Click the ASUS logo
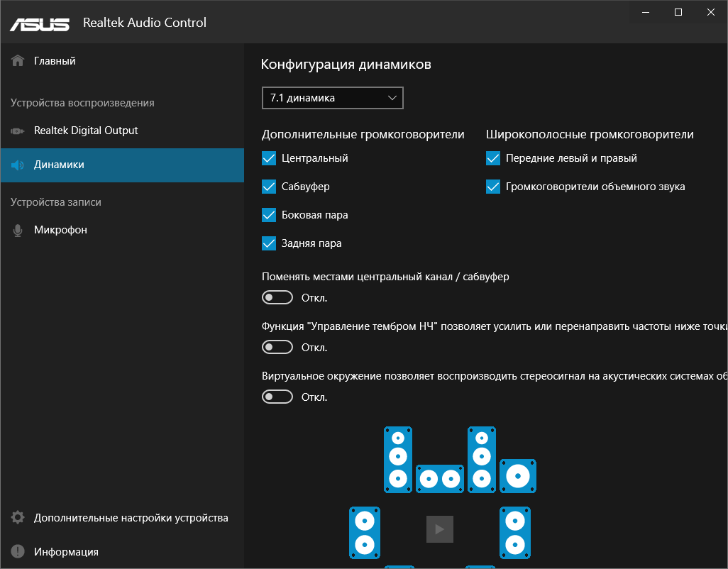Image resolution: width=728 pixels, height=569 pixels. [40, 23]
